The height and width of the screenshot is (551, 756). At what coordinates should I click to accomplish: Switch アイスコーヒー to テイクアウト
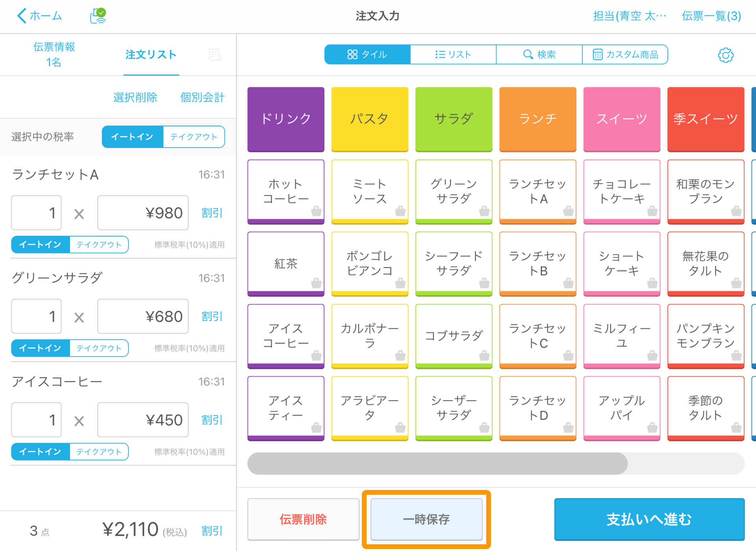click(99, 451)
